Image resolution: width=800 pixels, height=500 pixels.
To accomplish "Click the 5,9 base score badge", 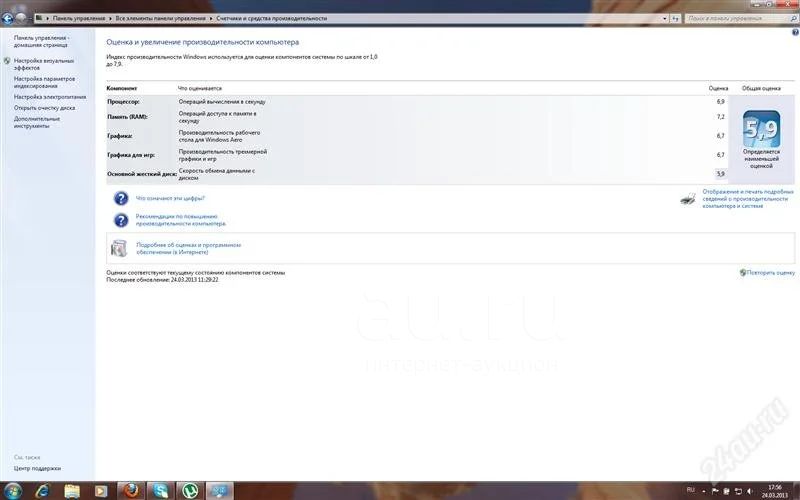I will 761,129.
